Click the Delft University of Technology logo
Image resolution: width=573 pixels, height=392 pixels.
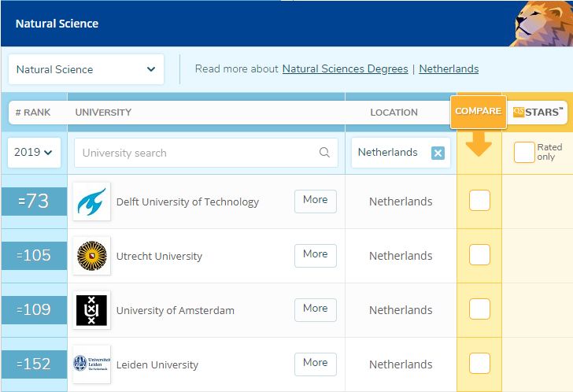click(92, 202)
